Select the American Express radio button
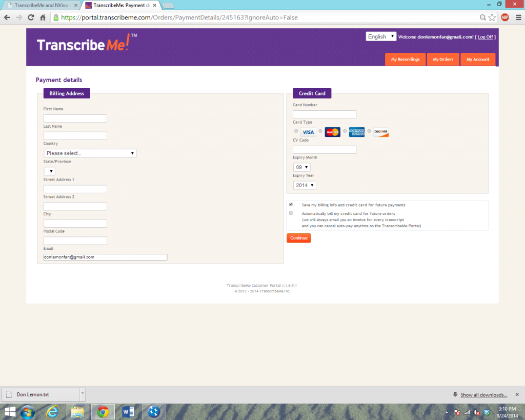525x420 pixels. (x=345, y=131)
